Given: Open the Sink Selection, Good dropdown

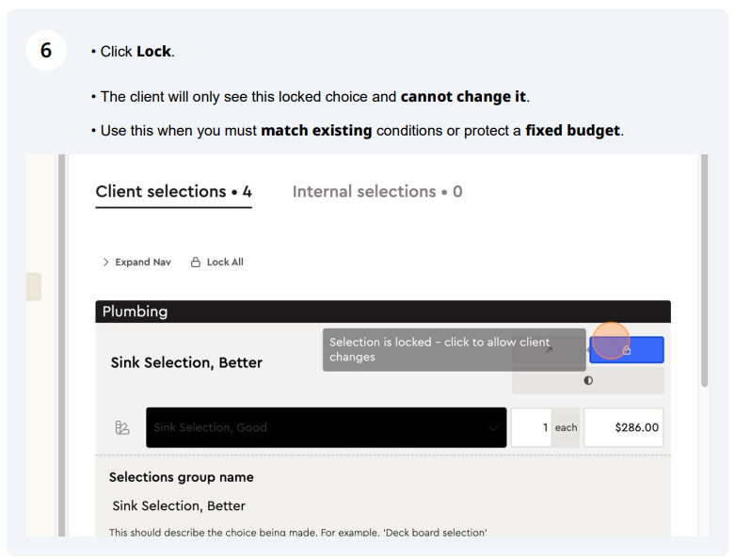Looking at the screenshot, I should [x=327, y=427].
